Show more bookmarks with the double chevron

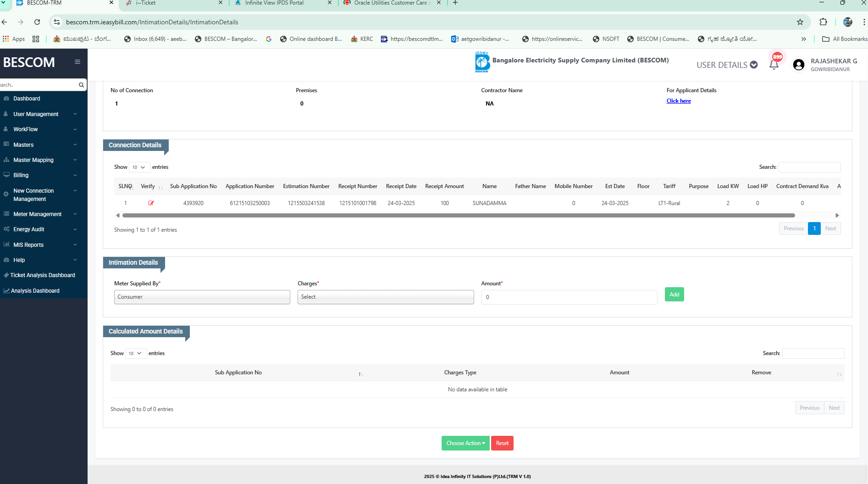point(803,39)
